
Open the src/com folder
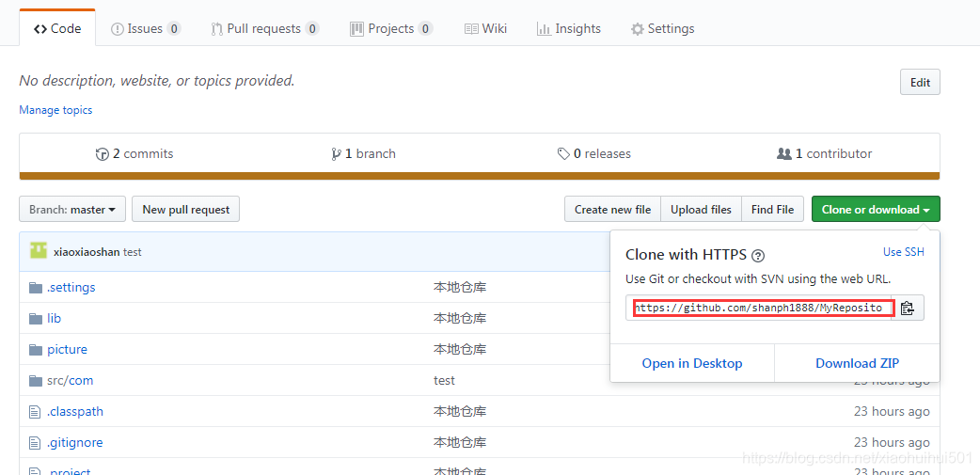pos(70,381)
